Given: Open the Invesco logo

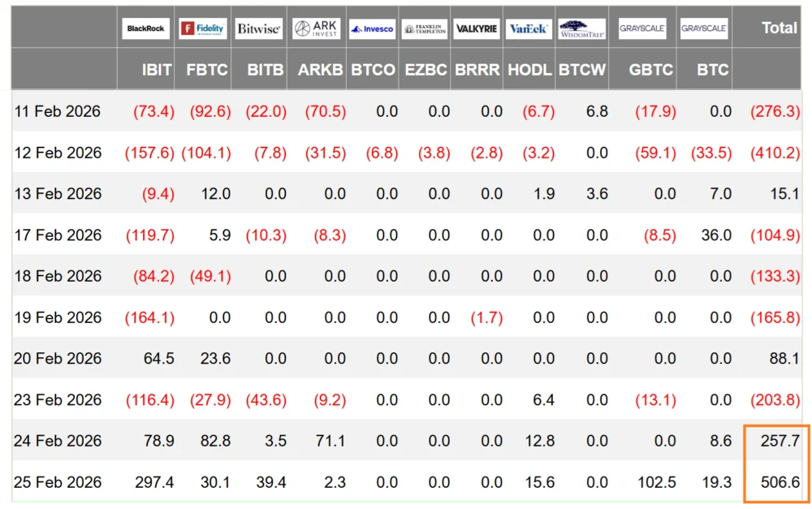Looking at the screenshot, I should pos(372,28).
